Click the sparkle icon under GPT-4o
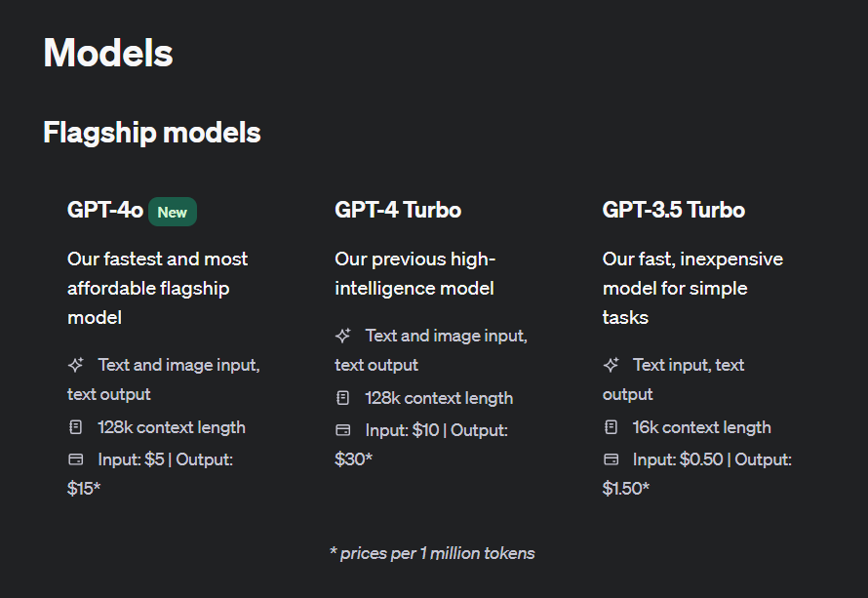 pos(75,365)
